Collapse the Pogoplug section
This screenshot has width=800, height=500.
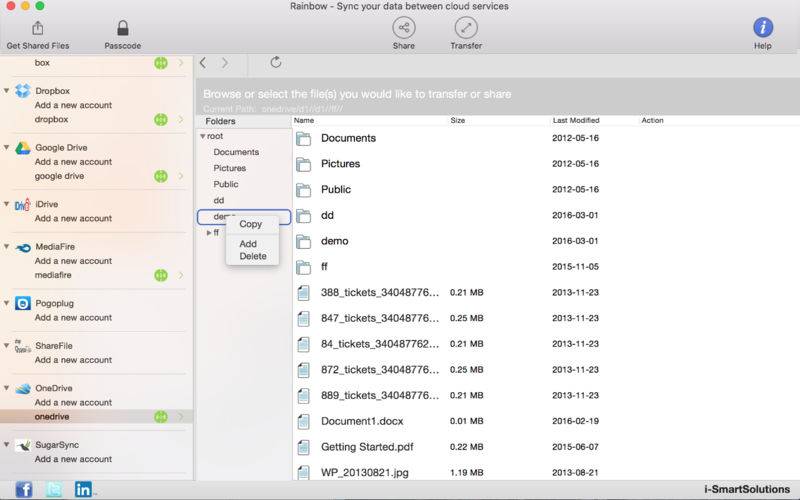point(6,303)
